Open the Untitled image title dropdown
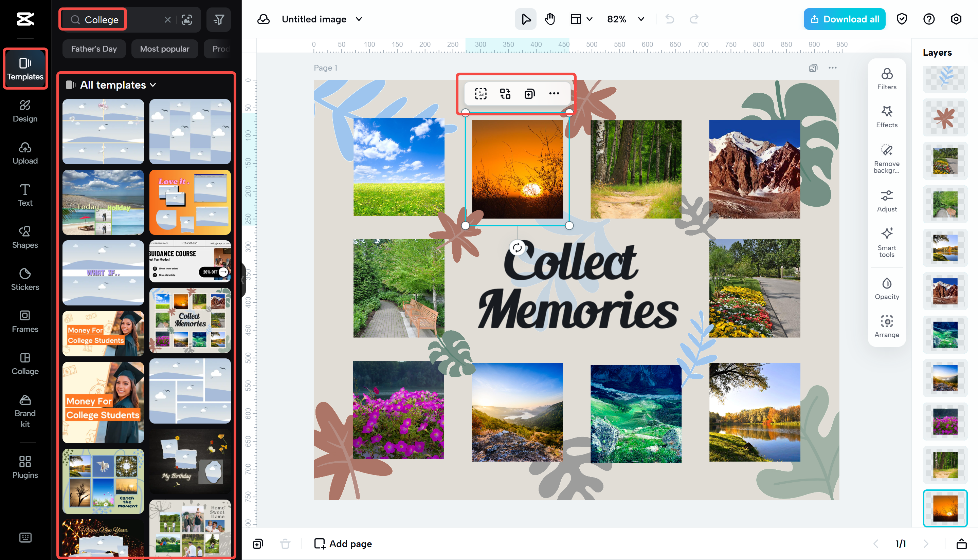 [359, 19]
